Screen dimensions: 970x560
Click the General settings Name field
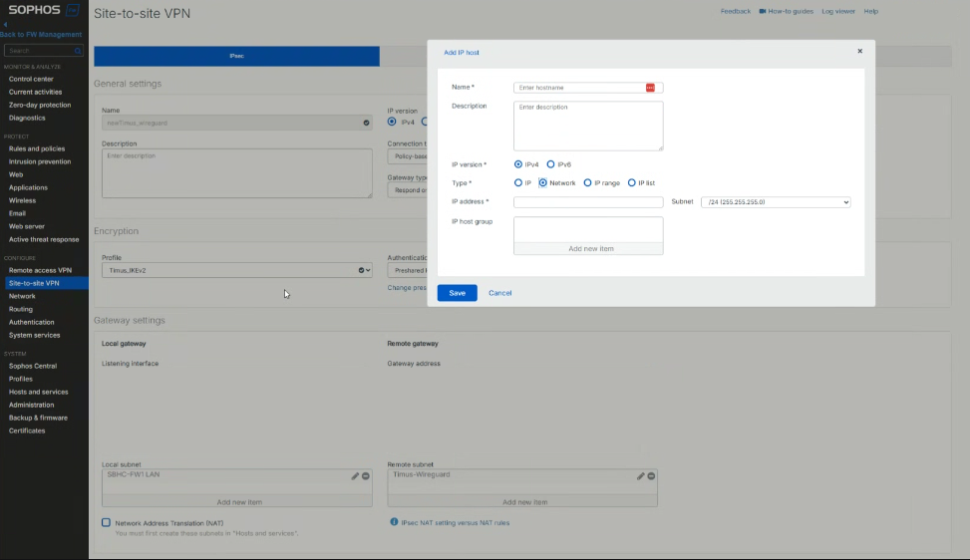(237, 123)
